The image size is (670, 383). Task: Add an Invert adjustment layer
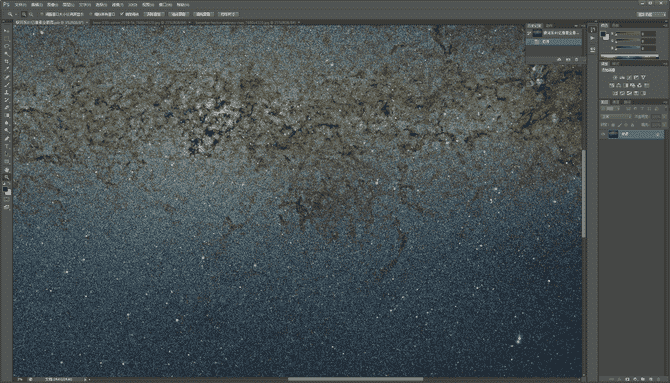(615, 93)
